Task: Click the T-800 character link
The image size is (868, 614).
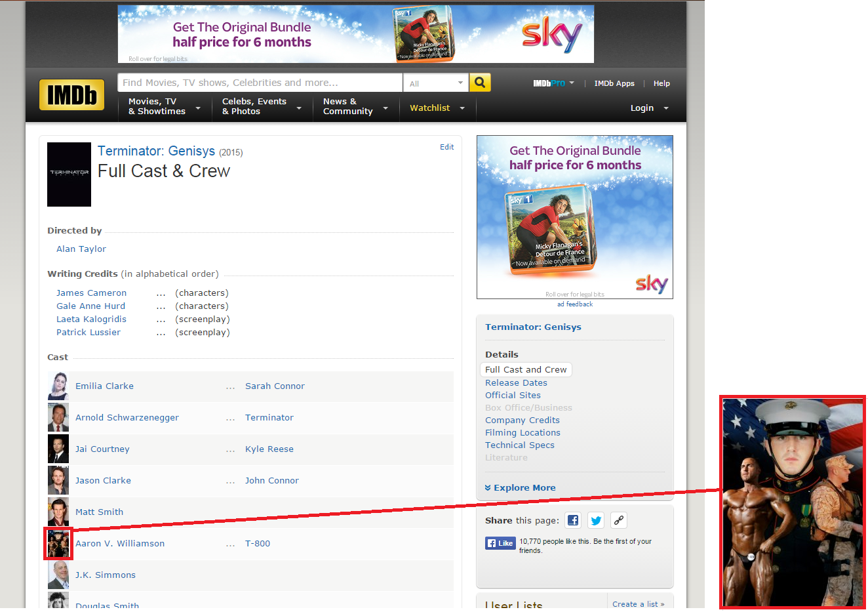Action: pos(258,543)
